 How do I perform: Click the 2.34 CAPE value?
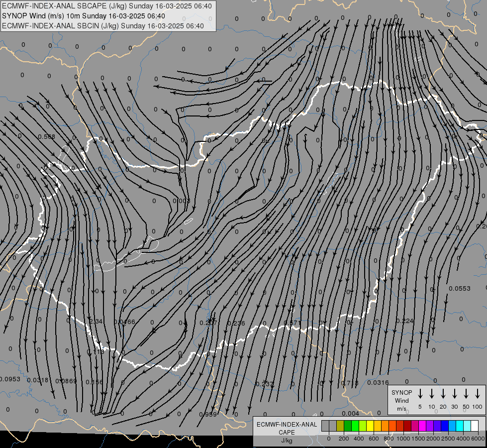pos(96,321)
